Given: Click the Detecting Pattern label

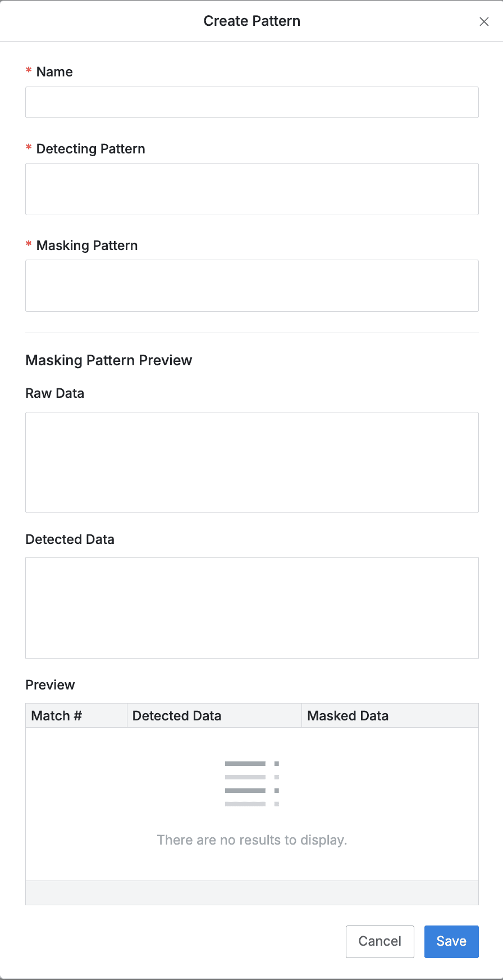Looking at the screenshot, I should (x=90, y=149).
